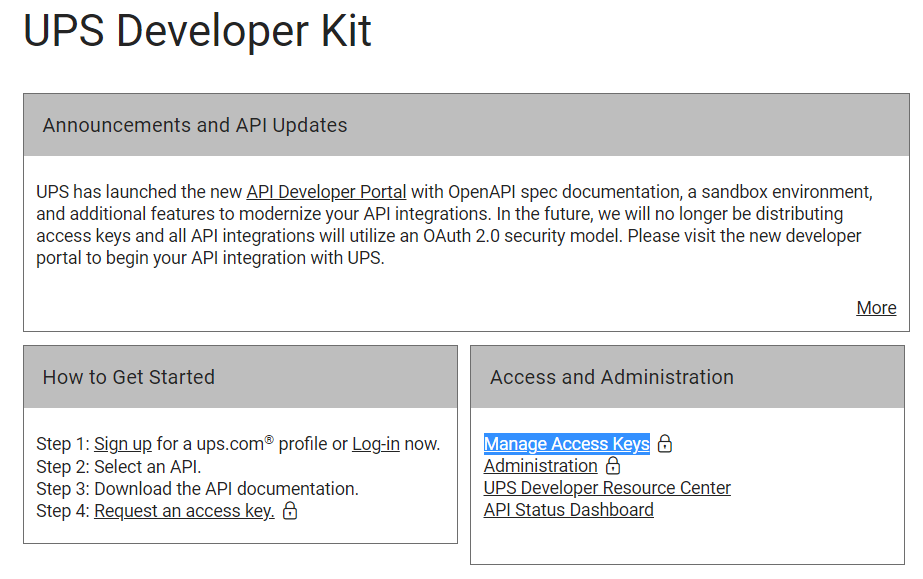Click More in the announcements panel
923x579 pixels.
[876, 308]
